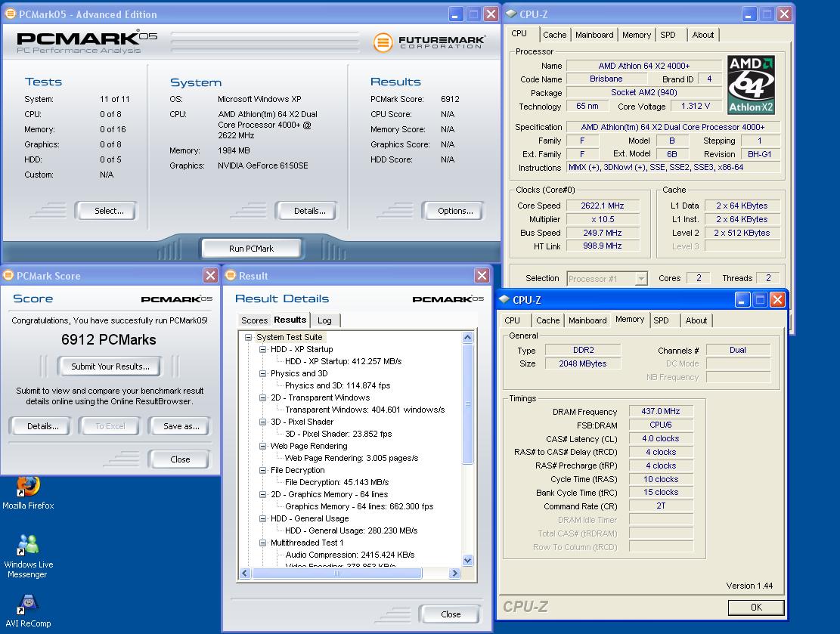Click Memory Type value DDR2

[583, 350]
